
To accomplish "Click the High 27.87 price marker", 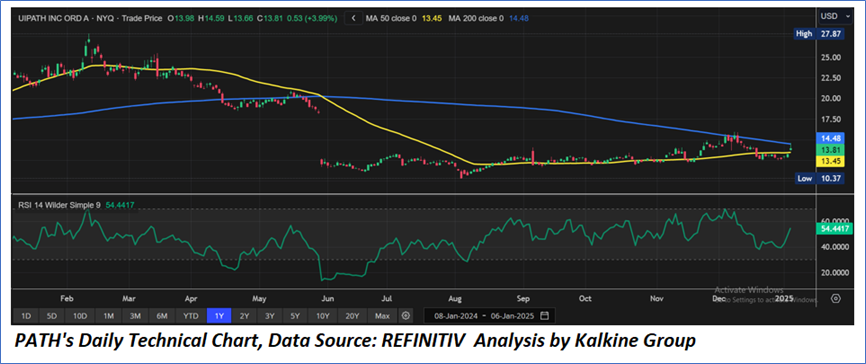I will point(820,34).
